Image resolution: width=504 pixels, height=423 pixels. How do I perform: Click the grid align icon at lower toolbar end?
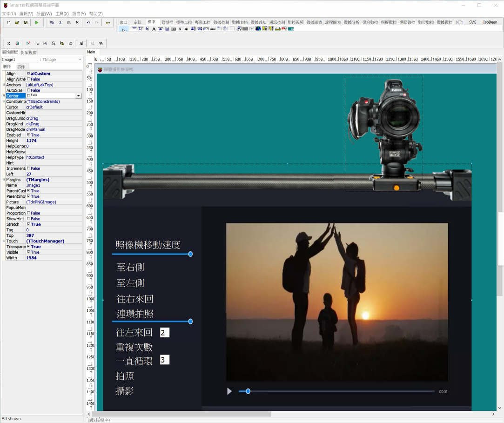[101, 43]
